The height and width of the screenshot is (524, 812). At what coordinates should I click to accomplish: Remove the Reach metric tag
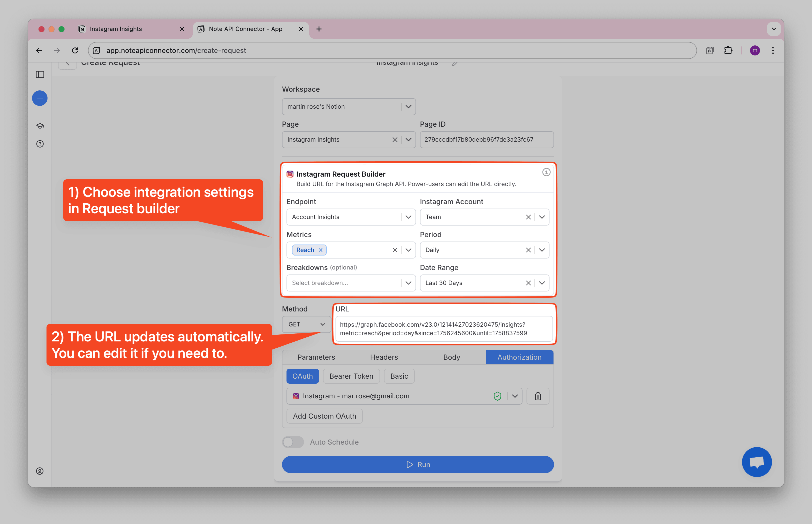tap(320, 250)
